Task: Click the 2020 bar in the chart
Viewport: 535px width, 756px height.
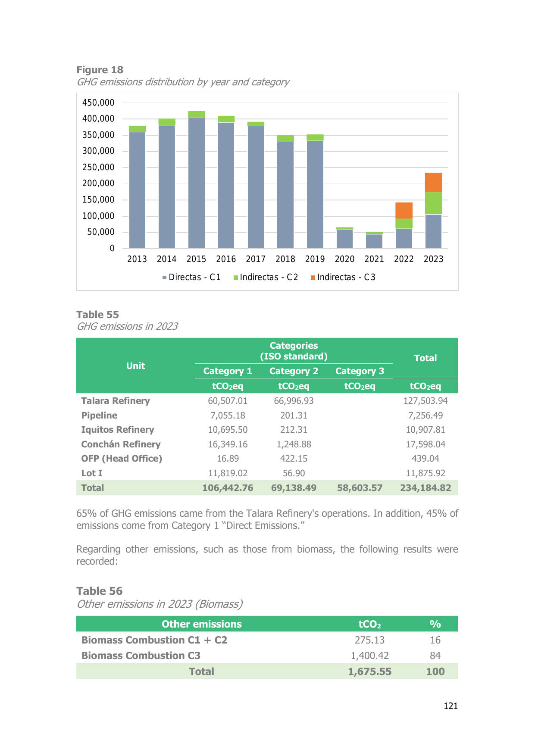Action: point(344,238)
